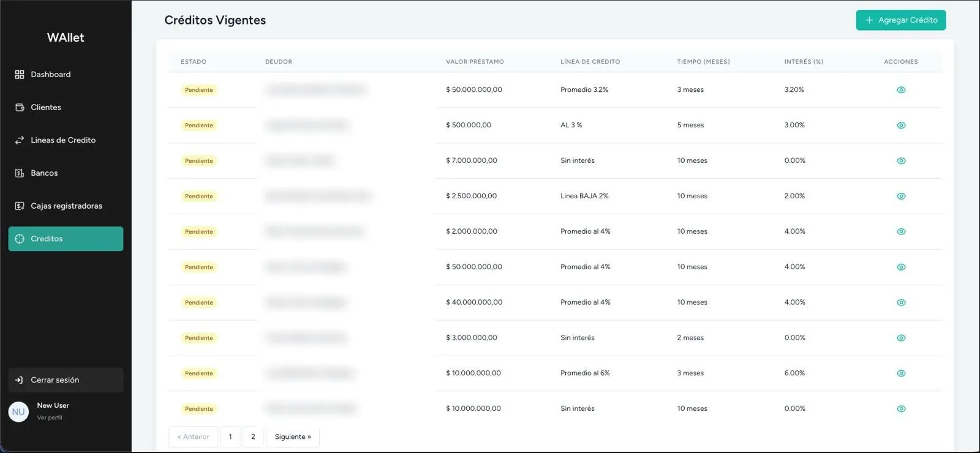Click eye icon for $ 3.000.000,00 credit
The height and width of the screenshot is (453, 980).
click(901, 338)
